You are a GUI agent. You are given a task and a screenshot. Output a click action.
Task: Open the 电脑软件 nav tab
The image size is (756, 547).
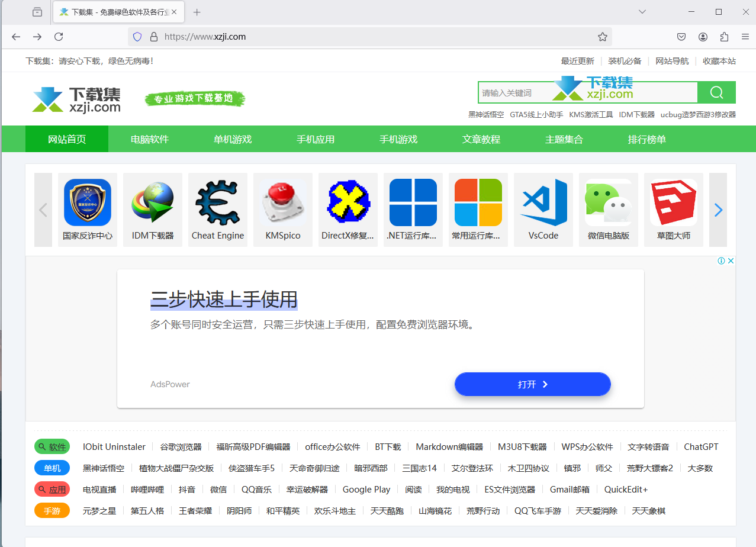(x=150, y=139)
